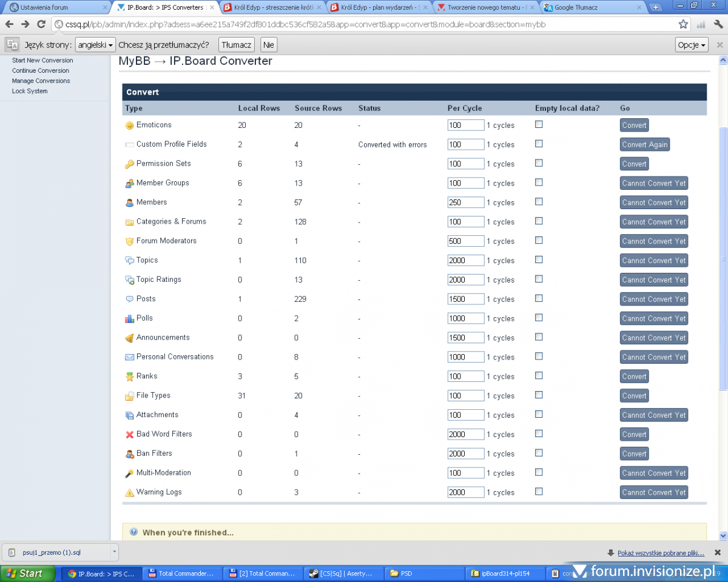
Task: Open the page language dropdown 'angielski'
Action: [96, 45]
